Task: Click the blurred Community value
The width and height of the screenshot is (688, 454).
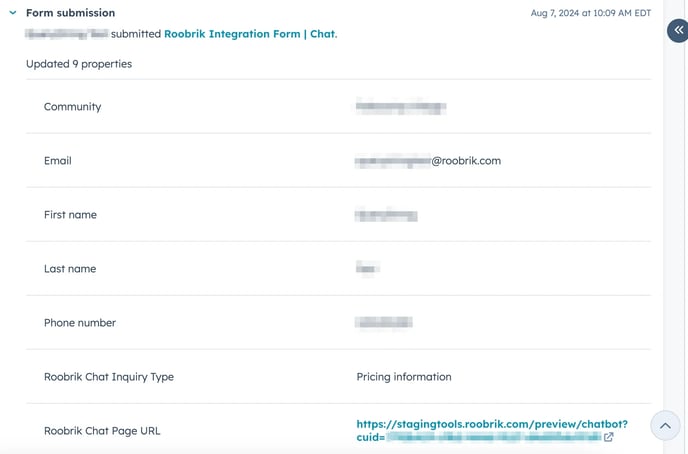Action: coord(401,107)
